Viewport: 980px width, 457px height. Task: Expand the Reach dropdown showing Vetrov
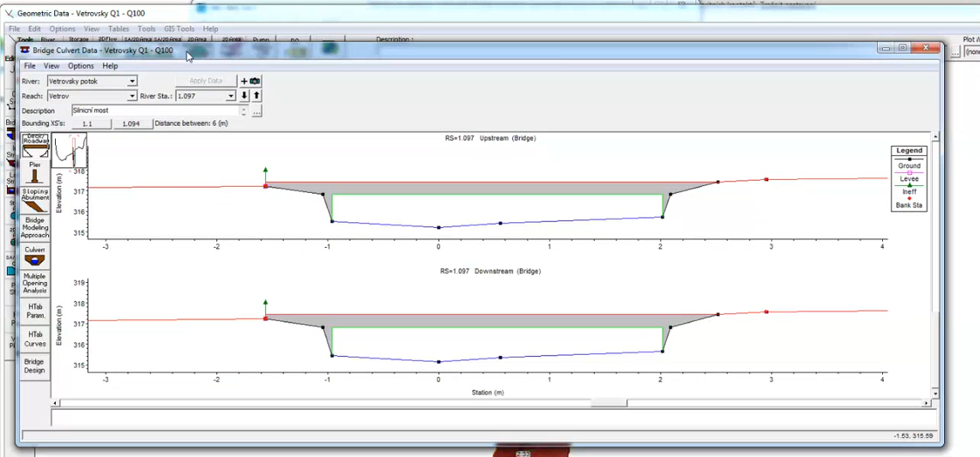click(131, 96)
